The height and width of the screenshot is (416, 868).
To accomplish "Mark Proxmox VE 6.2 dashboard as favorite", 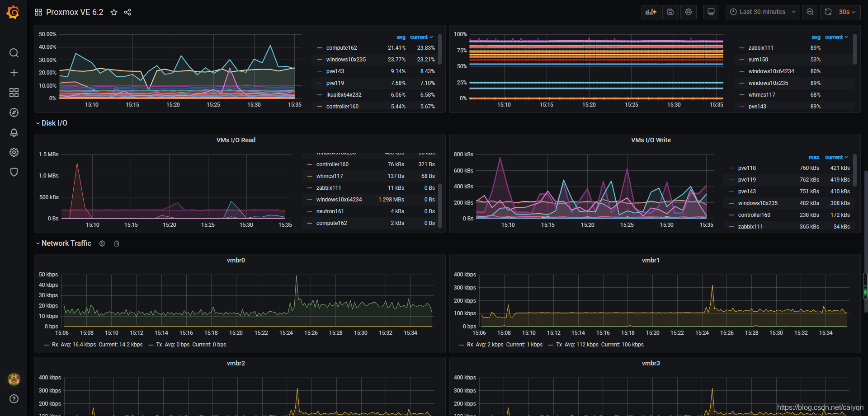I will [114, 12].
